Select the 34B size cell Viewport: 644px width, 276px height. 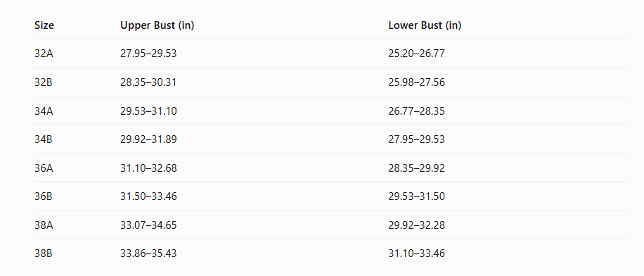pos(43,139)
